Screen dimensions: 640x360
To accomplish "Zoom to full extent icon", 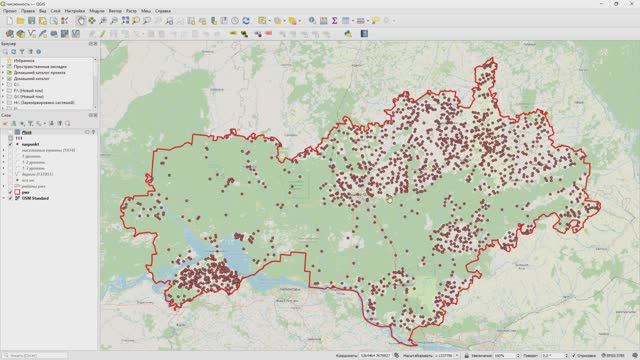I will (125, 20).
